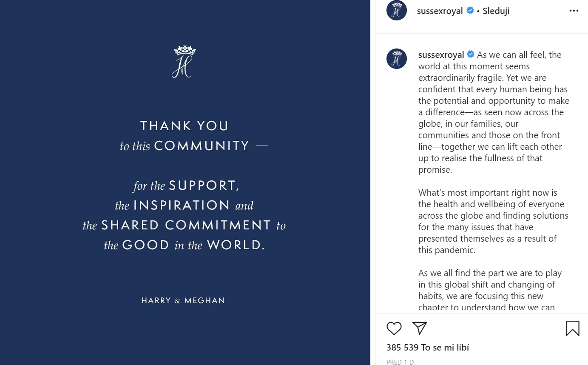Click the caption paragraph about health and wellbeing
Viewport: 588px width, 365px height.
point(493,221)
